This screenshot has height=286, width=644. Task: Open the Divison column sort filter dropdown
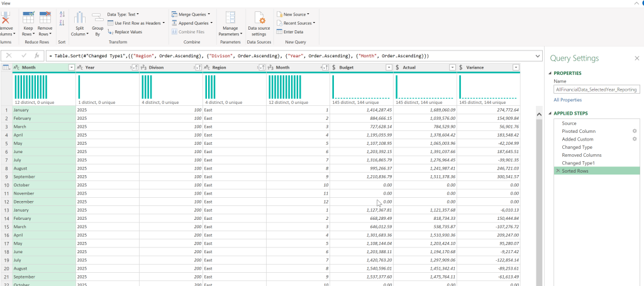(198, 67)
